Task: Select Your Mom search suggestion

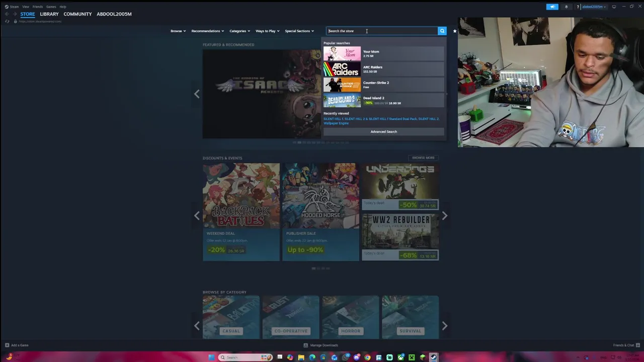Action: (x=384, y=53)
